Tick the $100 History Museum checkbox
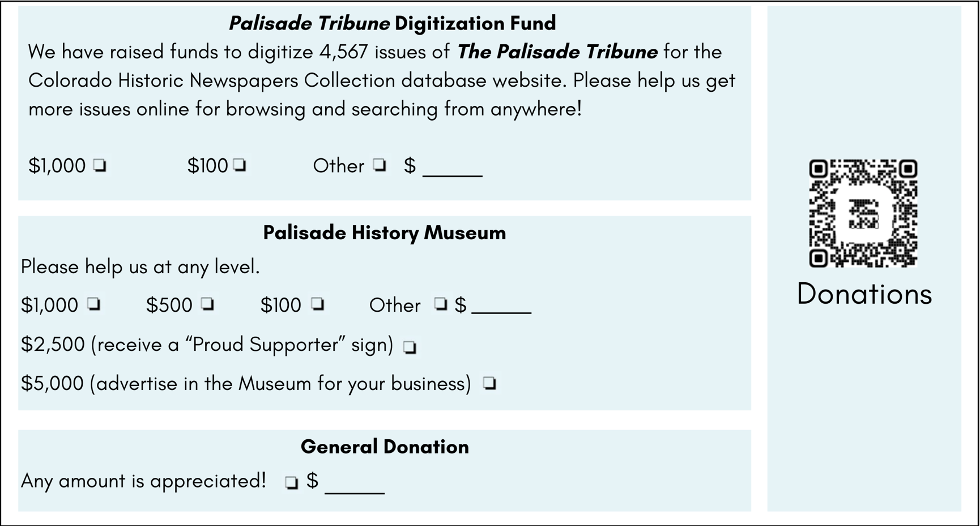This screenshot has height=526, width=980. (318, 304)
